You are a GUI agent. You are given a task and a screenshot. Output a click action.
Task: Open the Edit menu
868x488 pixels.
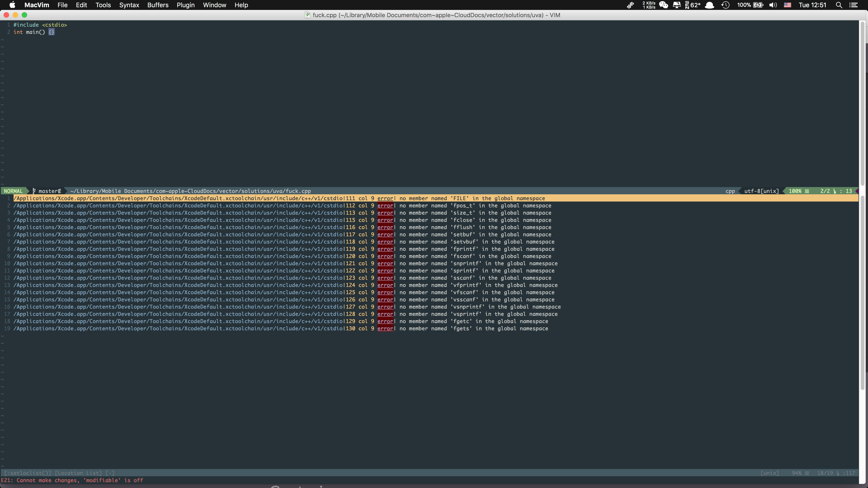(x=81, y=5)
